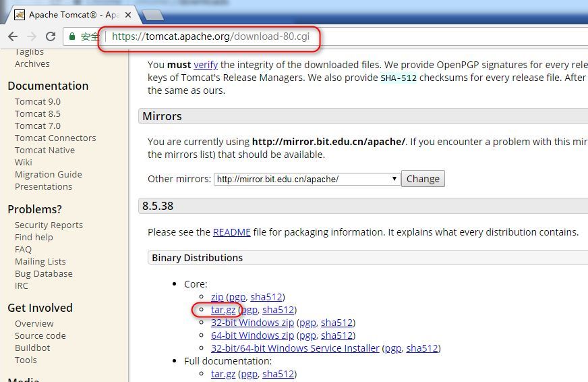The width and height of the screenshot is (588, 382).
Task: Open a new tab with the new-tab button
Action: pos(153,15)
